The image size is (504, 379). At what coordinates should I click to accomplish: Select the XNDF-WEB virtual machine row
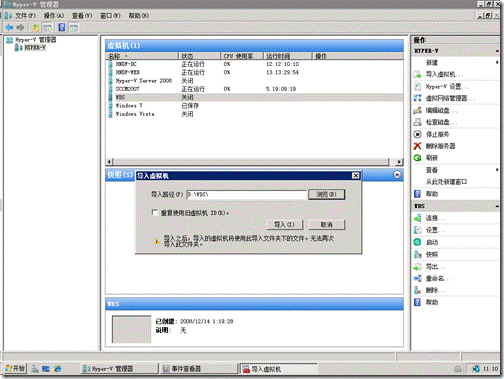(255, 72)
